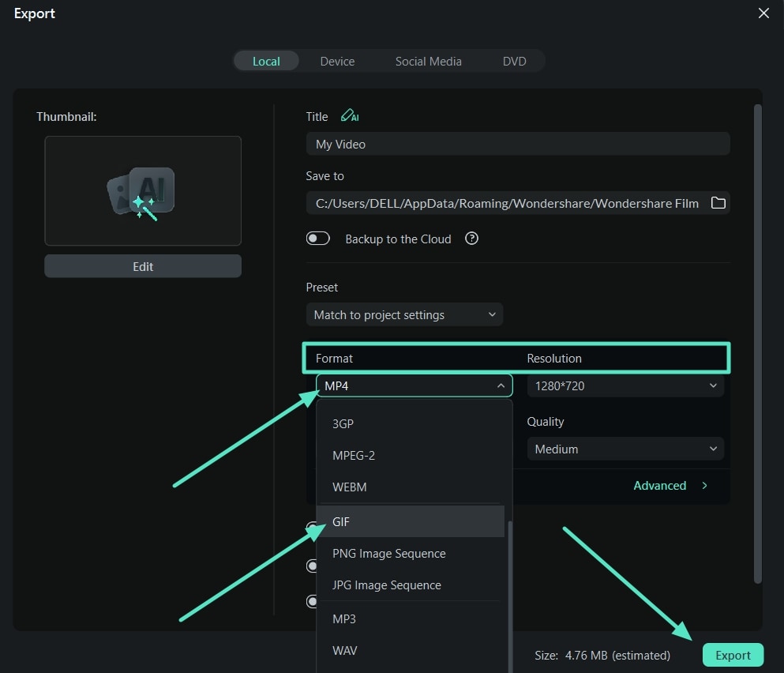Open the Preset dropdown

coord(404,314)
